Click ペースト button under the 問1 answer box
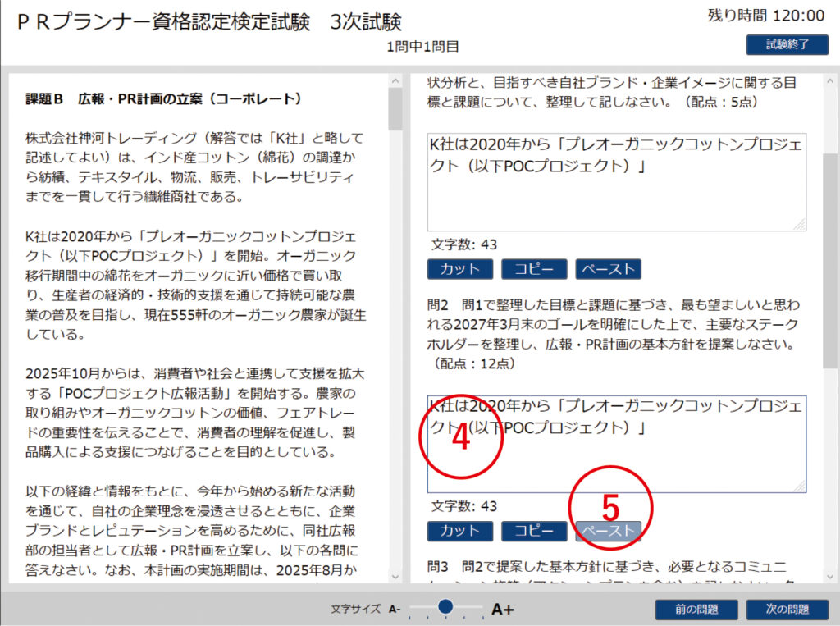The height and width of the screenshot is (626, 840). pos(608,269)
